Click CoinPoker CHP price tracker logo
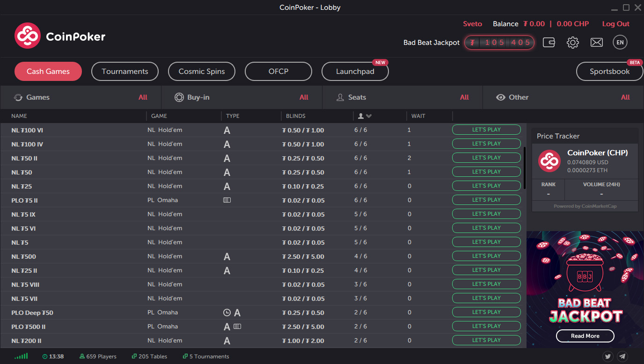The width and height of the screenshot is (644, 364). click(549, 161)
